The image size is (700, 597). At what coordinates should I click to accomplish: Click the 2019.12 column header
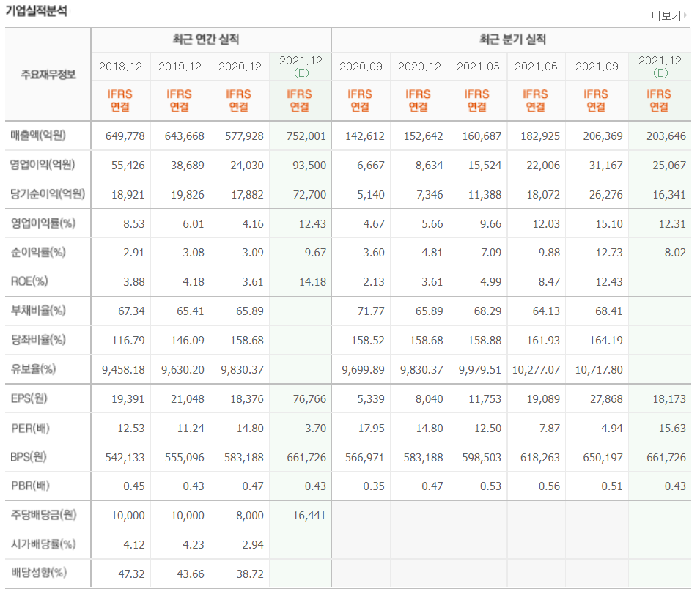pos(180,67)
